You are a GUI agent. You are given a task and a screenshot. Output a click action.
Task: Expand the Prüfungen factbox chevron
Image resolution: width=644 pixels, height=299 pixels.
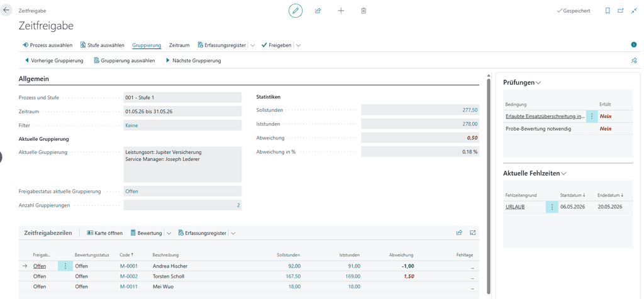point(538,82)
